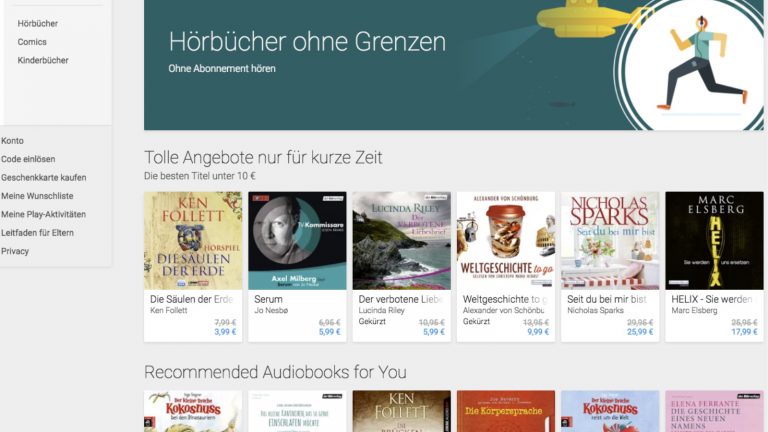Open the Hörbücher category in the sidebar
This screenshot has width=768, height=432.
(38, 24)
